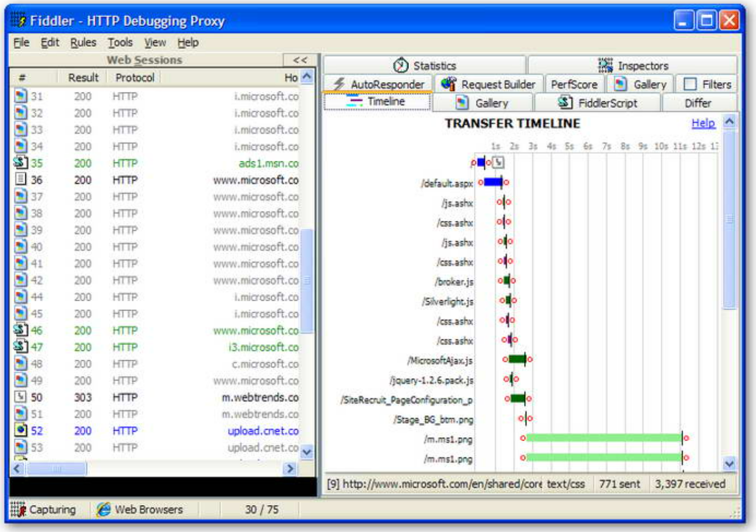Open the AutoResponder tab
Image resolution: width=756 pixels, height=532 pixels.
point(379,84)
